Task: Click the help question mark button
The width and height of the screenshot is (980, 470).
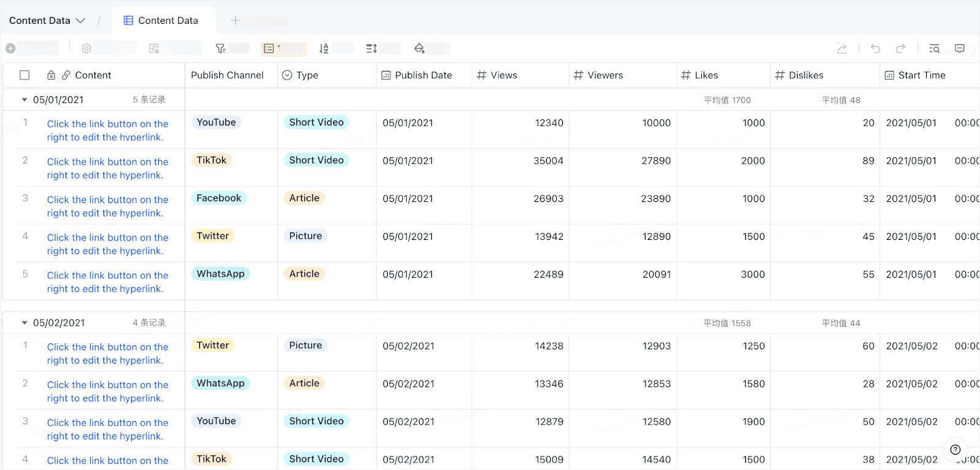Action: (x=956, y=450)
